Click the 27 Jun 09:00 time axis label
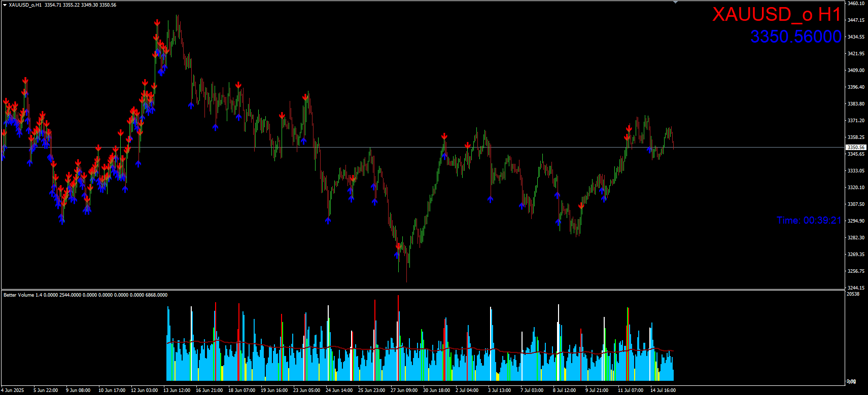 pyautogui.click(x=404, y=390)
